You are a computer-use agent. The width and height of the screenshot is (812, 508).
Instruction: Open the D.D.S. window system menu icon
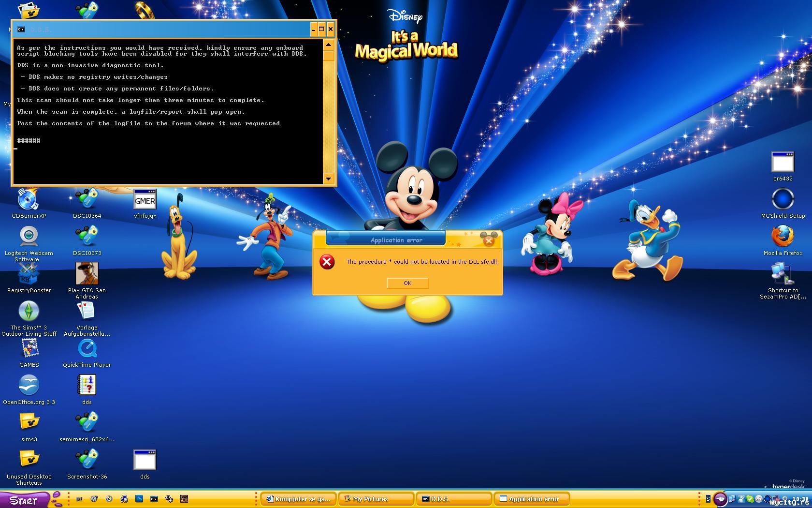[21, 30]
